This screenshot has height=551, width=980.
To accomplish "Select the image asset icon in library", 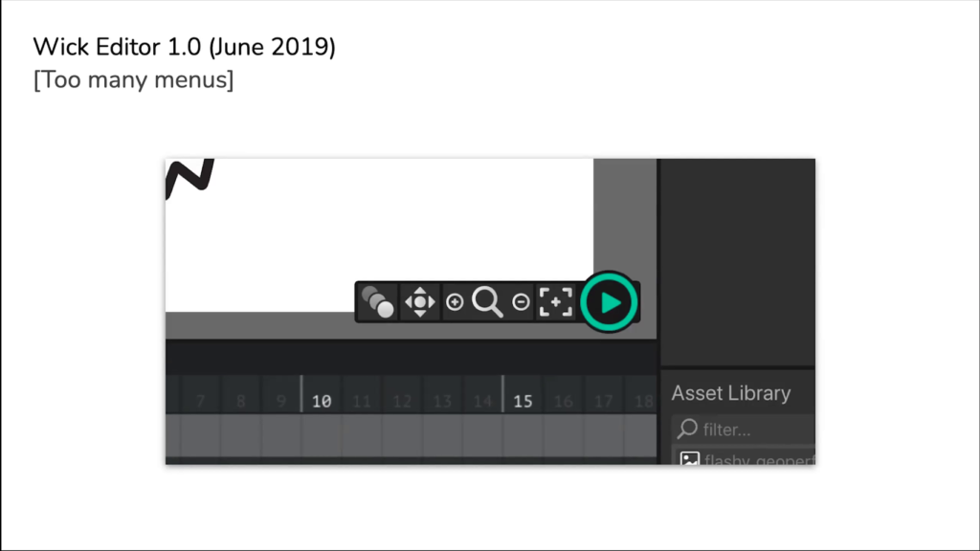I will coord(689,458).
